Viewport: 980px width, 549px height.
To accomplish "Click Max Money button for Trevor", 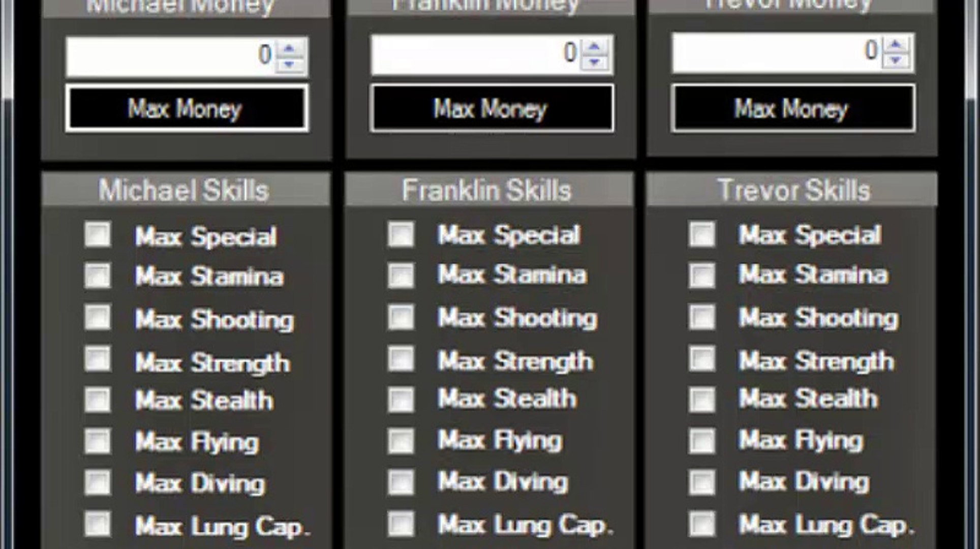I will coord(791,108).
